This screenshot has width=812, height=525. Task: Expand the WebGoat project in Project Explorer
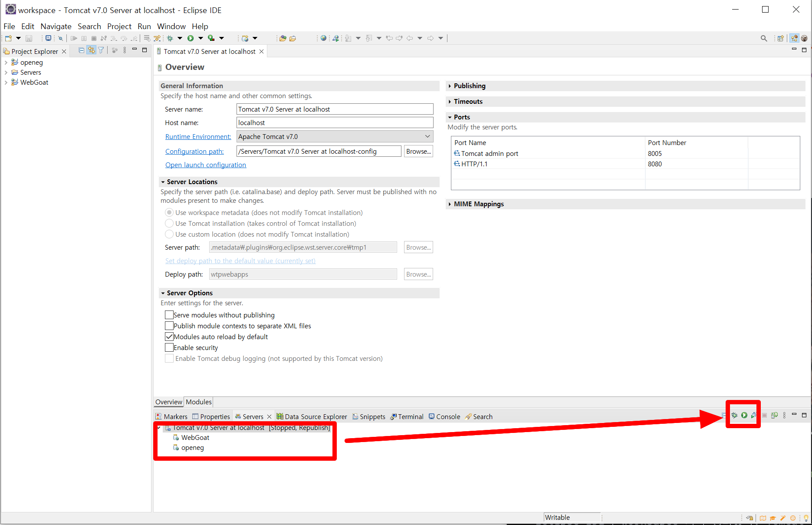[6, 83]
